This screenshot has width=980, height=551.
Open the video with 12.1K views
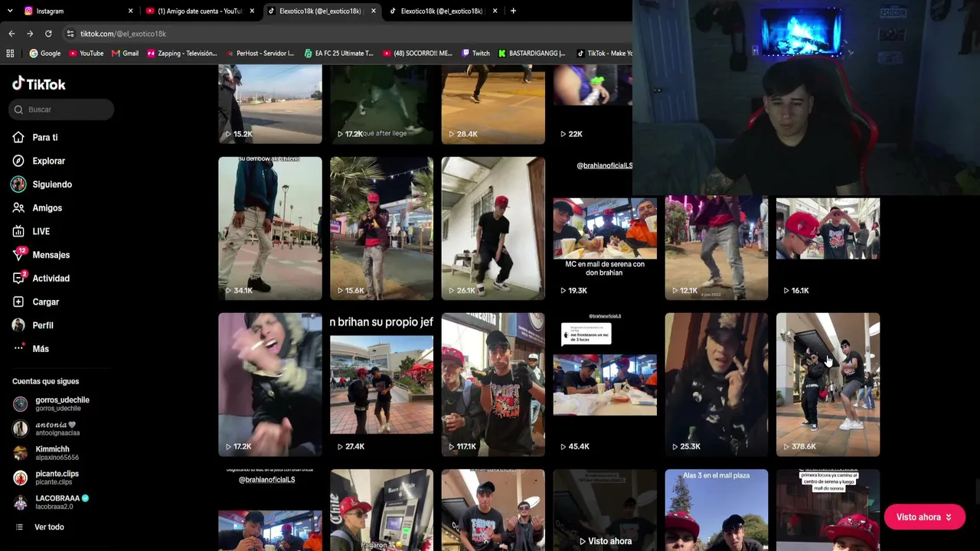(x=717, y=247)
